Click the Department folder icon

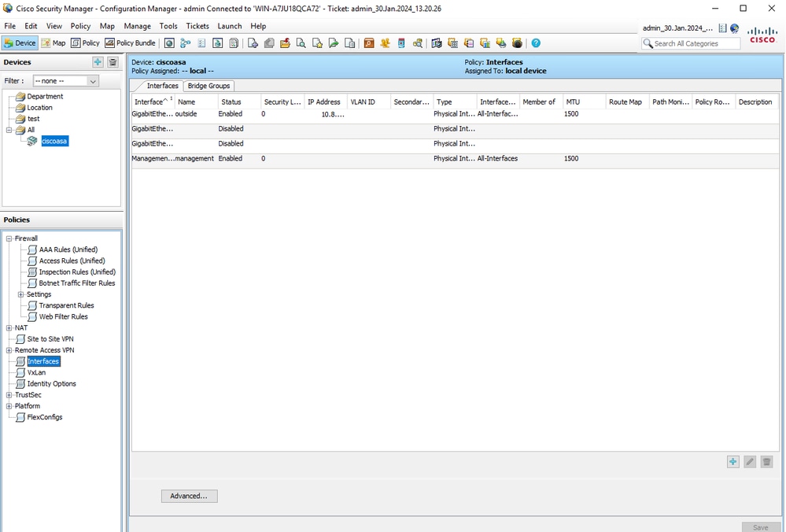[20, 96]
